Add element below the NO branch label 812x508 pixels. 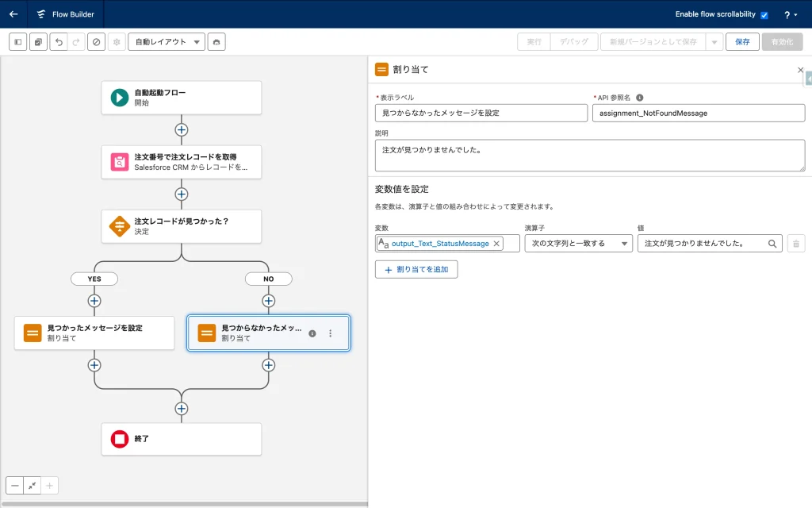pyautogui.click(x=268, y=301)
